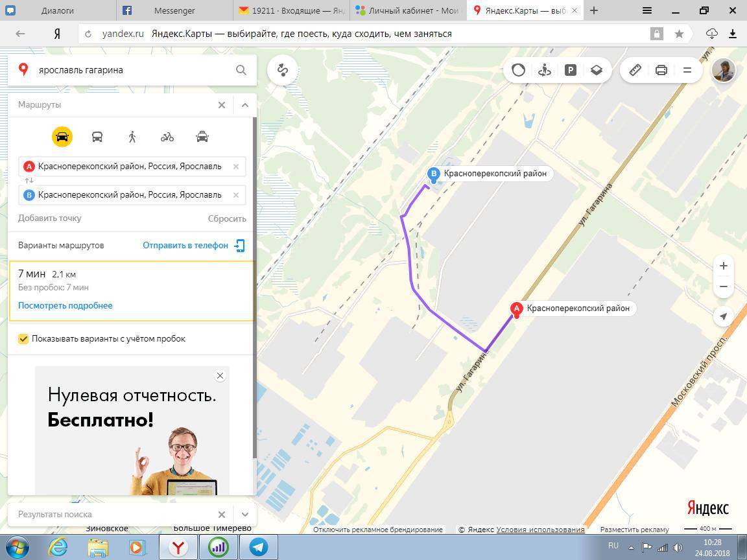
Task: Open Посмотреть подробнее route details
Action: pos(65,306)
